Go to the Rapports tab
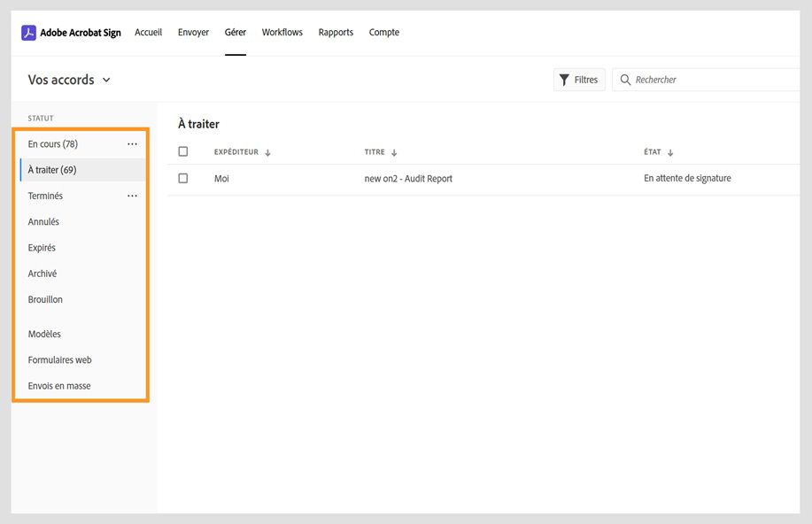 click(x=336, y=33)
